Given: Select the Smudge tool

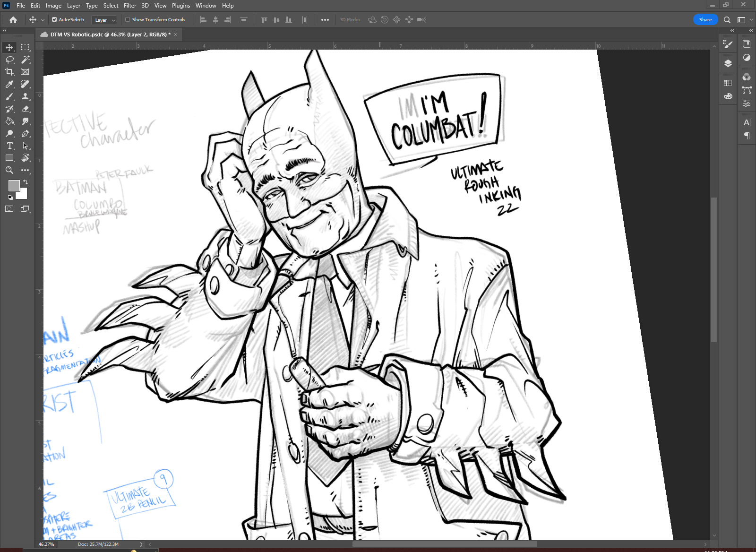Looking at the screenshot, I should [25, 121].
